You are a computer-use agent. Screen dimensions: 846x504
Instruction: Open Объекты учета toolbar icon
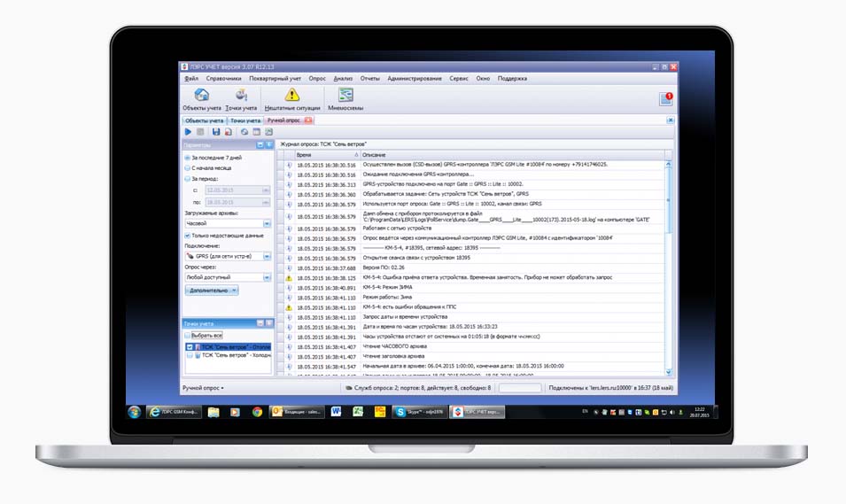[x=201, y=96]
